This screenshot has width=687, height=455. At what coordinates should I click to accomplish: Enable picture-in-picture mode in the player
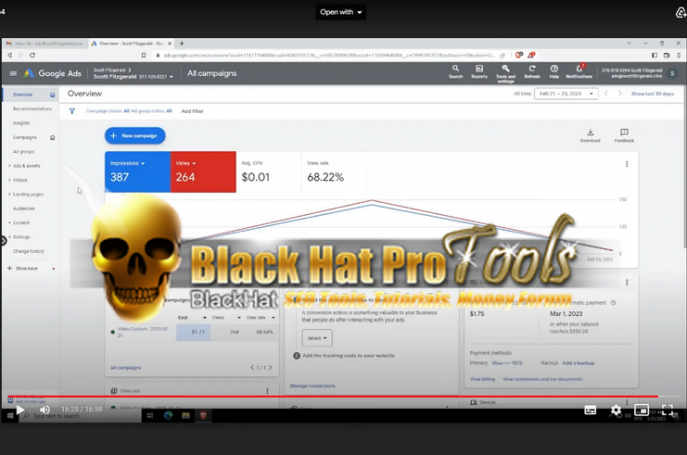pyautogui.click(x=641, y=410)
